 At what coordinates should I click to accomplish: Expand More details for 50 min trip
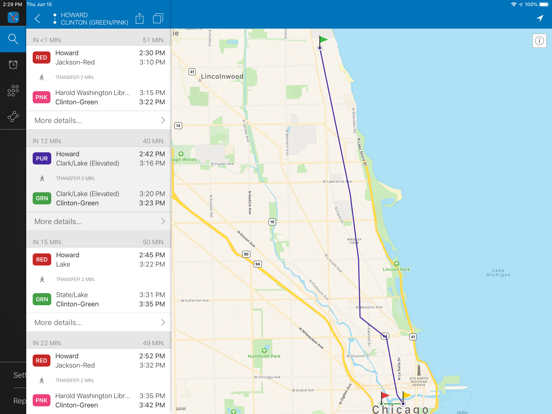coord(99,322)
